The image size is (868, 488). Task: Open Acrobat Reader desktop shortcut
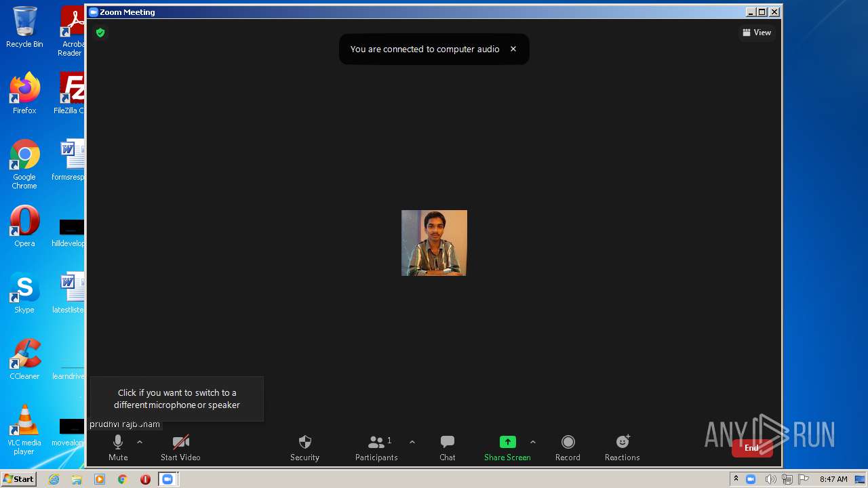click(71, 31)
